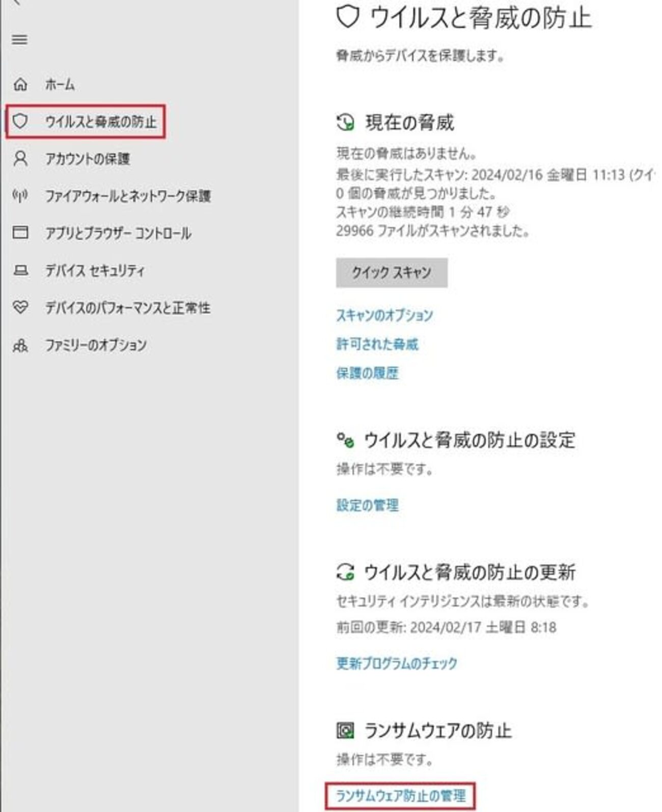Click the app and browser control window icon
The image size is (662, 812).
[20, 233]
